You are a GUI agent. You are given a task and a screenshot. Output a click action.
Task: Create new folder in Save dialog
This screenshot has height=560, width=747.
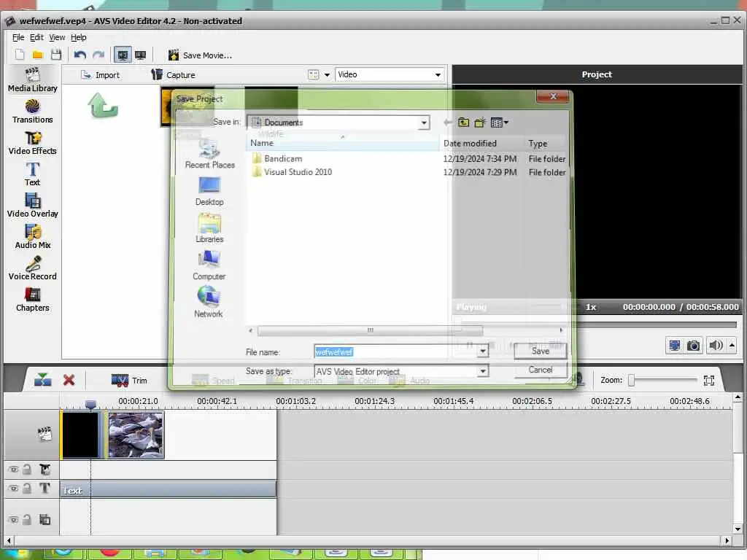tap(480, 122)
